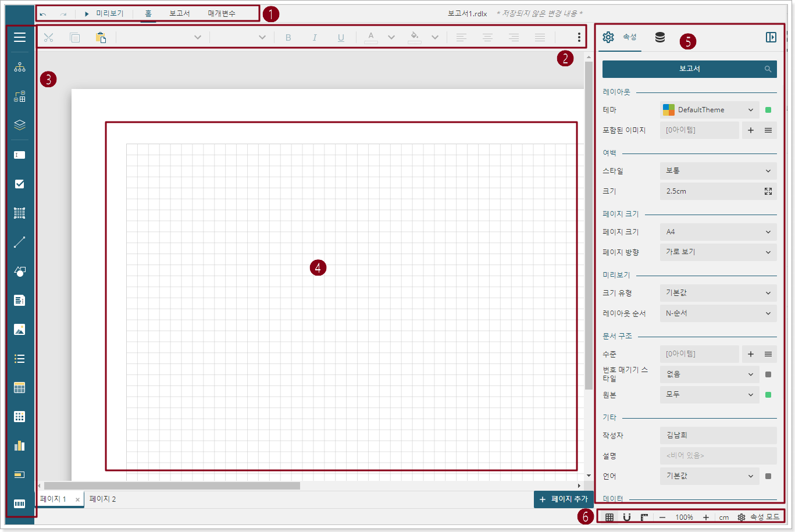Choose the Chart control (bar chart icon)
Screen dimensions: 795x532
[20, 445]
